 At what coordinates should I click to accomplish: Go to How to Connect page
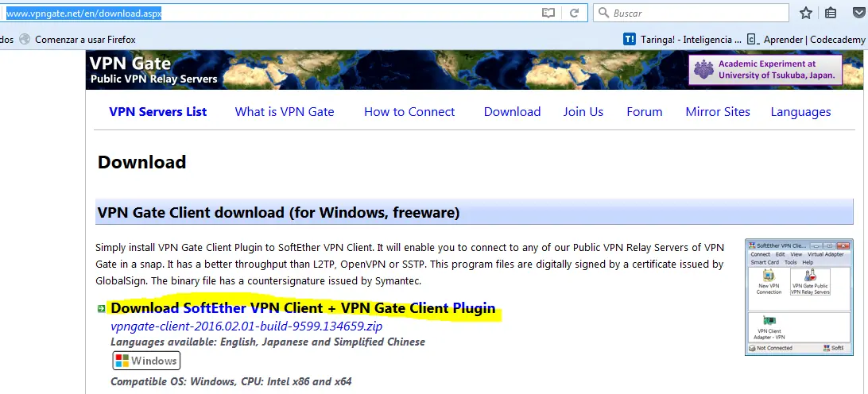409,112
